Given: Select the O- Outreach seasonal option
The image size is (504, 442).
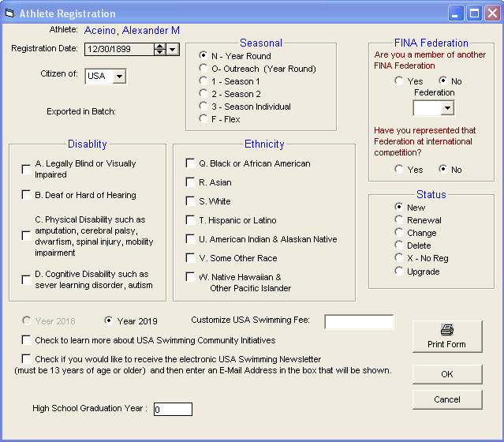Looking at the screenshot, I should pyautogui.click(x=203, y=69).
